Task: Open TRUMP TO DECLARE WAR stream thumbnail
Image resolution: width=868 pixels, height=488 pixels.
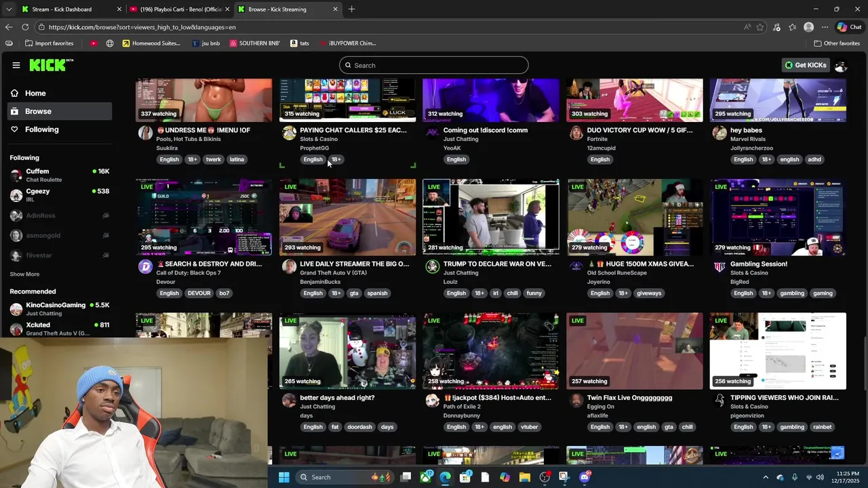Action: click(491, 218)
